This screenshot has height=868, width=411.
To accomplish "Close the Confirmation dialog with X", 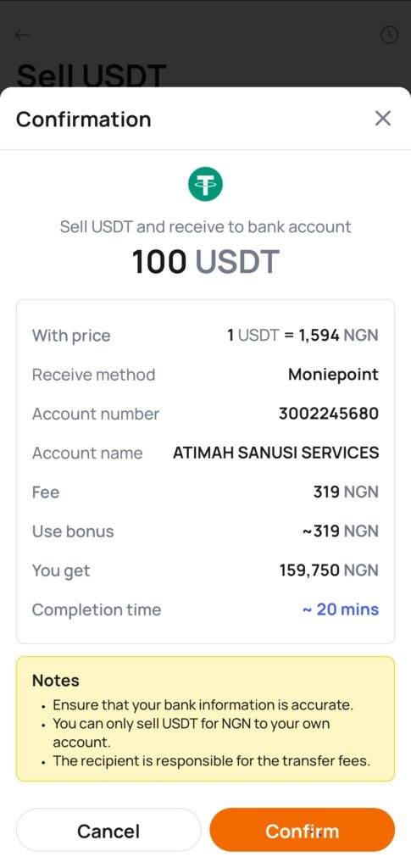I will (x=383, y=118).
